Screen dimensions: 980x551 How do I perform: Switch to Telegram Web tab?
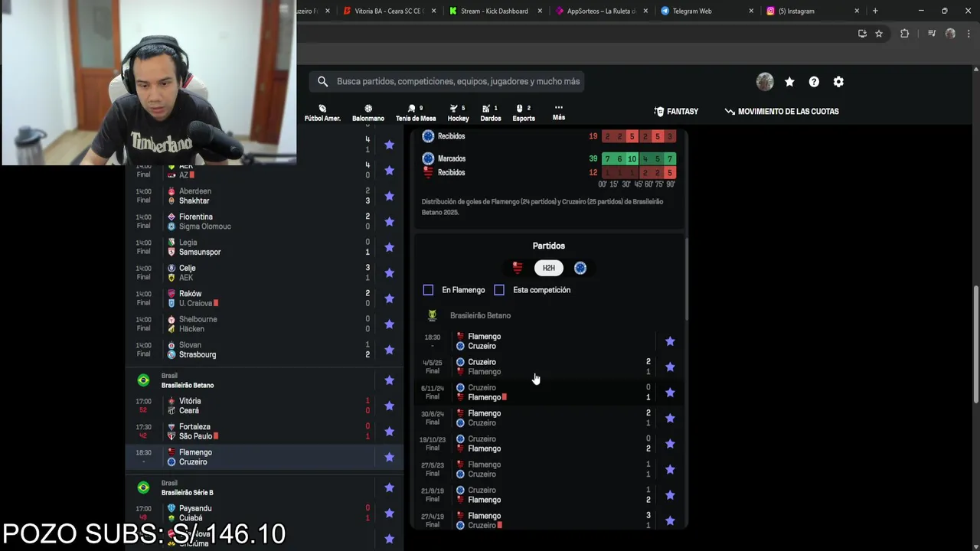(707, 11)
